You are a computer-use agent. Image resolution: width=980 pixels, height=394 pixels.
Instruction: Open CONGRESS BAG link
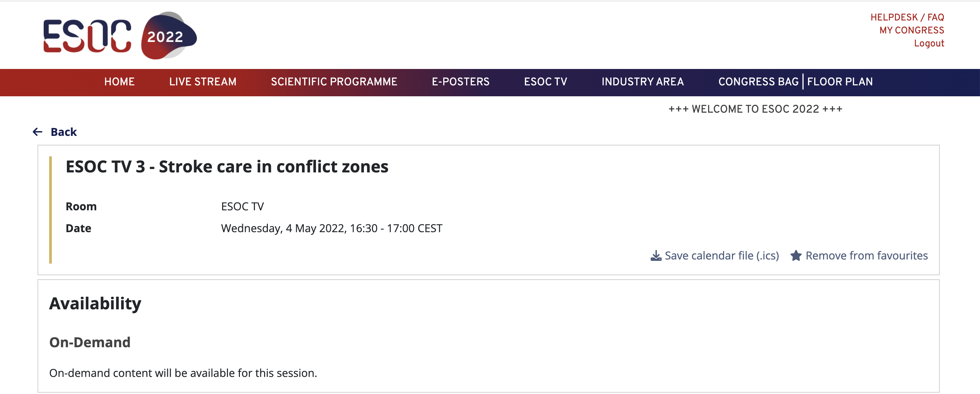[758, 82]
